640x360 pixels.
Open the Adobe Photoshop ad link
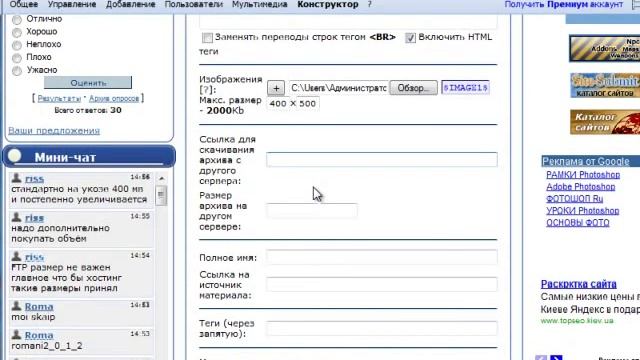tap(580, 187)
